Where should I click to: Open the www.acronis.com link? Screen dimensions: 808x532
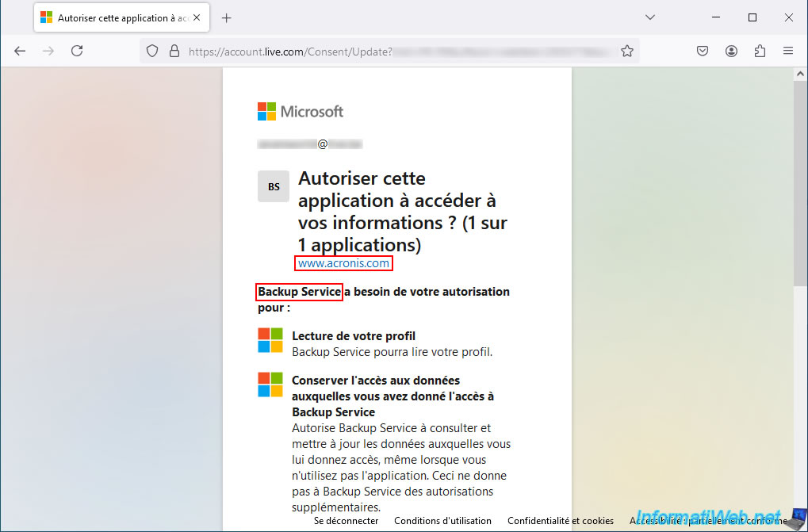[343, 263]
